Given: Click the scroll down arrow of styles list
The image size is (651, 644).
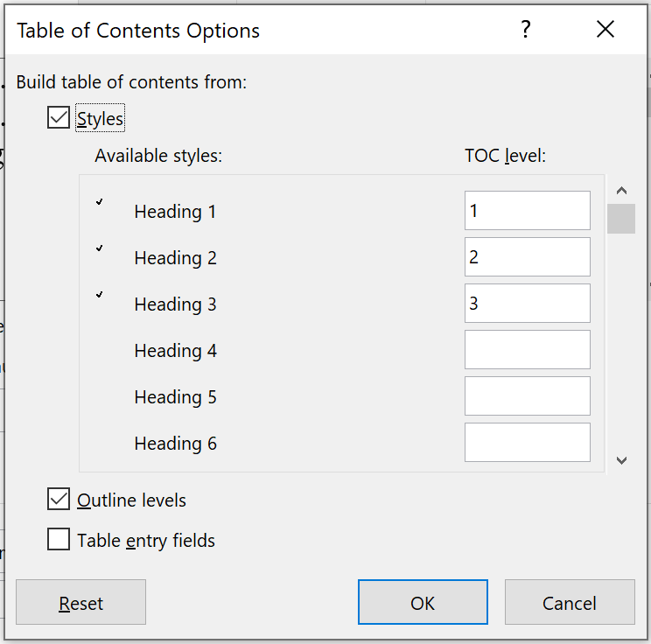Looking at the screenshot, I should coord(621,460).
